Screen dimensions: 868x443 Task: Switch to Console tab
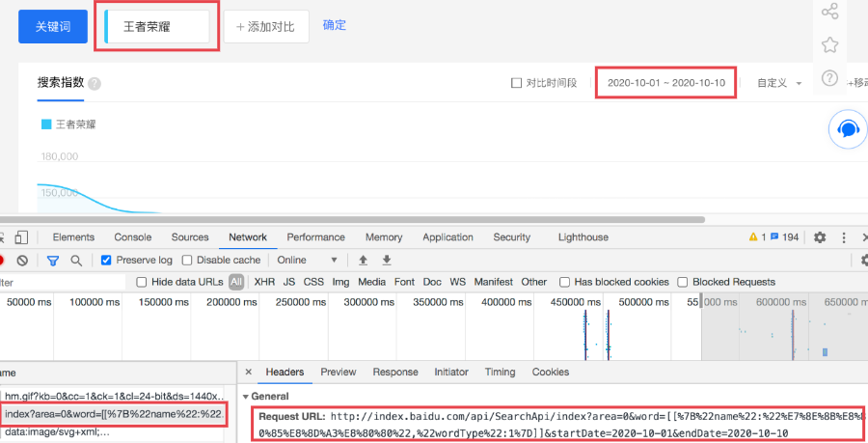pos(133,237)
